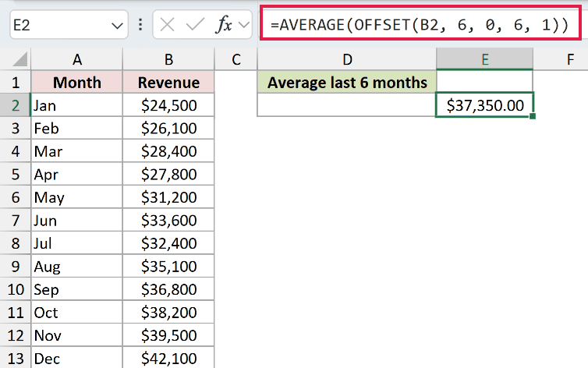Image resolution: width=588 pixels, height=368 pixels.
Task: Click the Sep cell
Action: (x=77, y=289)
